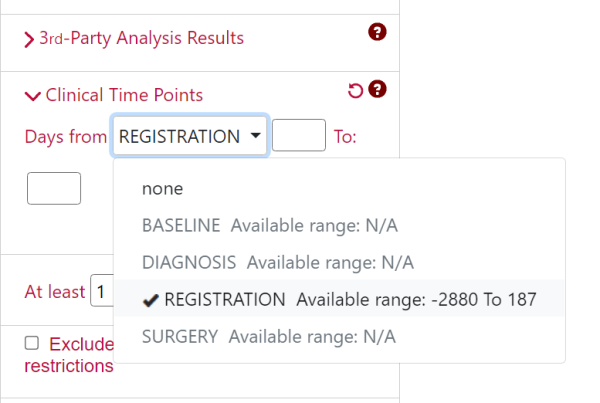Open help for Clinical Time Points
The width and height of the screenshot is (600, 403).
tap(377, 89)
